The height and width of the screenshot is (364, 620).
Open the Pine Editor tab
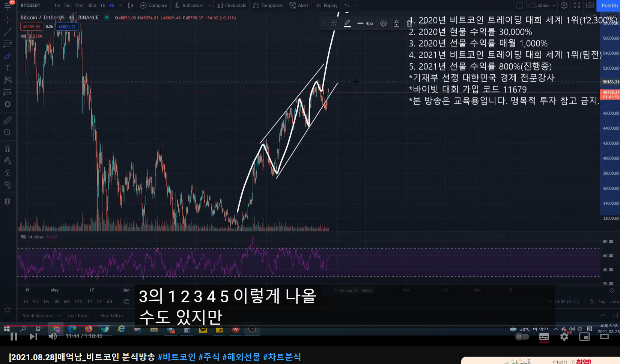[111, 316]
